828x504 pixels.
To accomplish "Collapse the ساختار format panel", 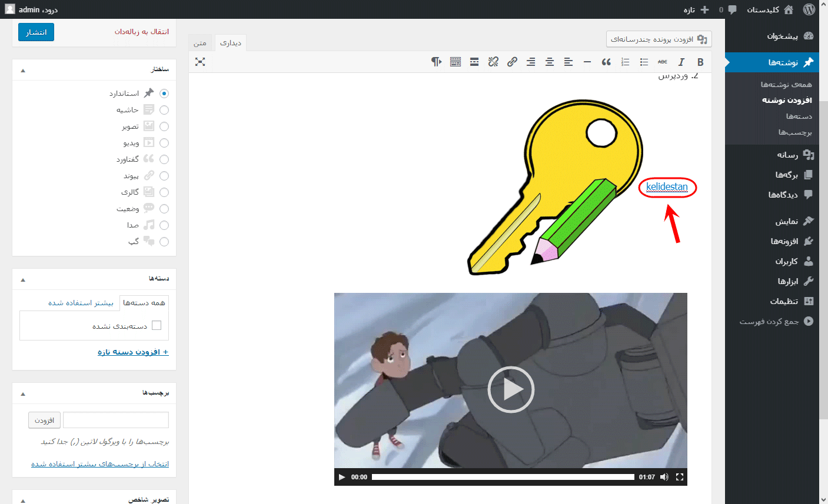I will [x=23, y=70].
